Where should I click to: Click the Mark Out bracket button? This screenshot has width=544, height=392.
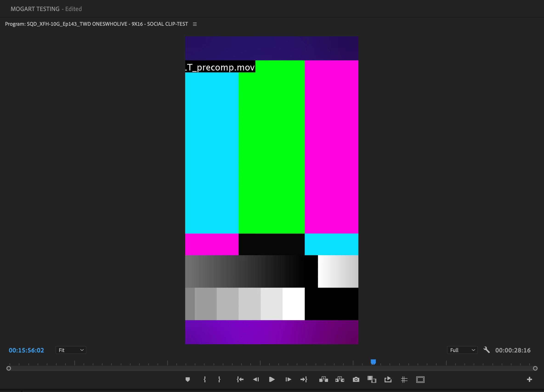tap(219, 379)
